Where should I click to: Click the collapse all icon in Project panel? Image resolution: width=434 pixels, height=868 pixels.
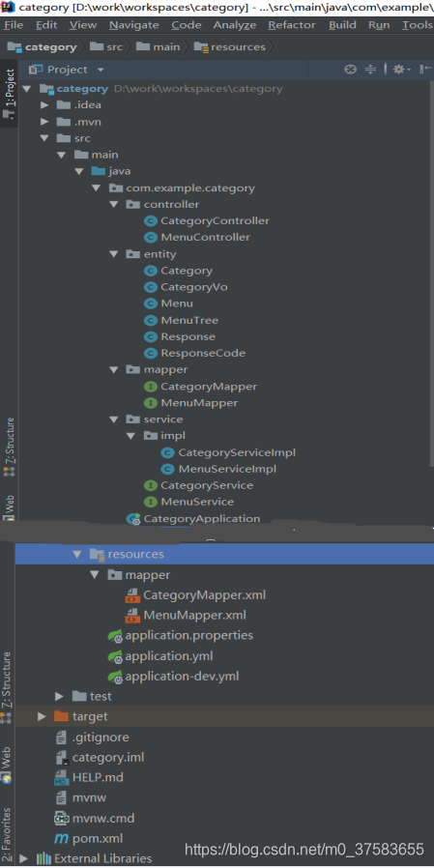370,70
